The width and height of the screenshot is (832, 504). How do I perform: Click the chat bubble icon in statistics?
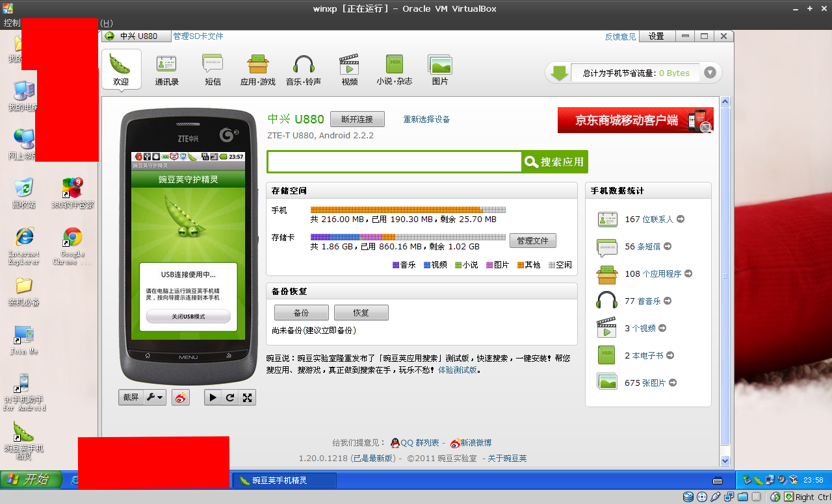[607, 247]
